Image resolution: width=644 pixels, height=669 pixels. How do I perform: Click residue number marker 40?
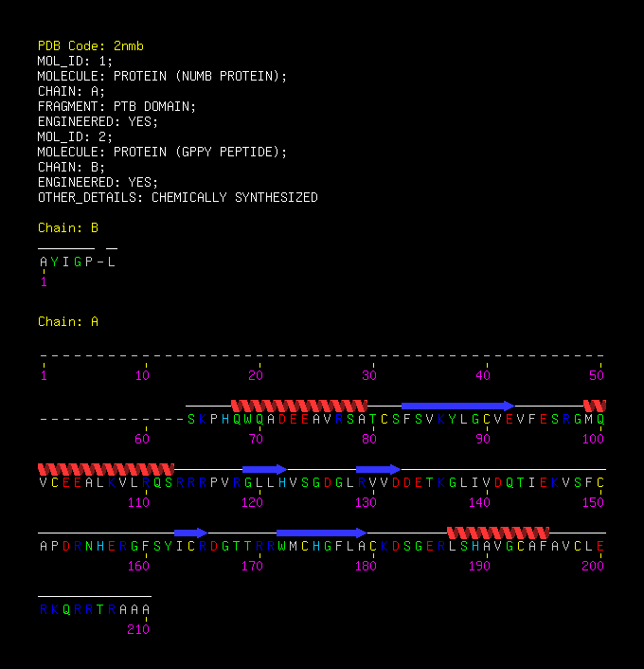tap(483, 375)
